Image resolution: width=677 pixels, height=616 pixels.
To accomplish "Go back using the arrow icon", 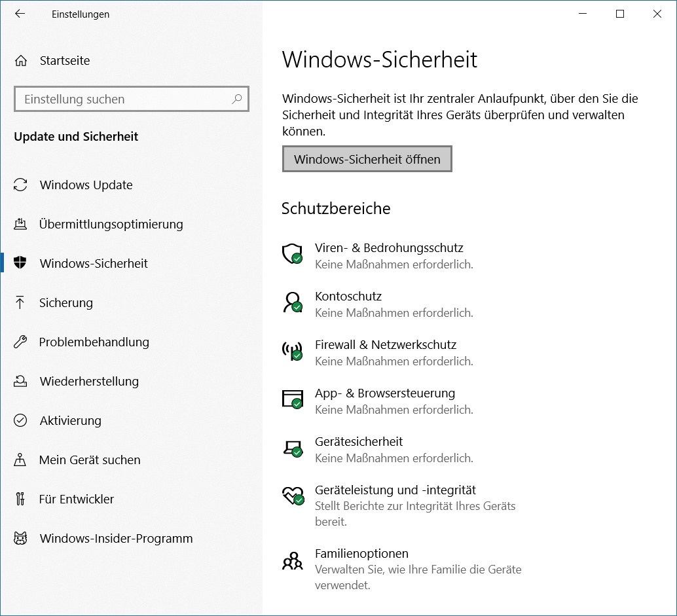I will pyautogui.click(x=20, y=14).
